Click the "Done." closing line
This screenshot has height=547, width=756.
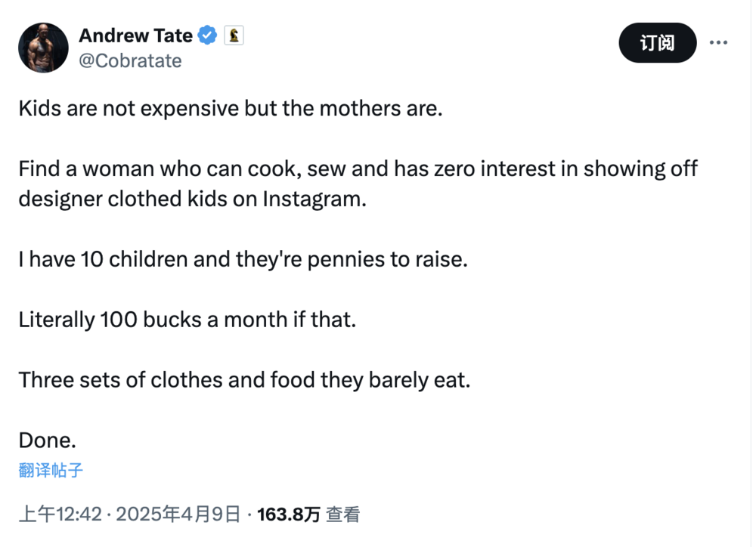coord(47,440)
